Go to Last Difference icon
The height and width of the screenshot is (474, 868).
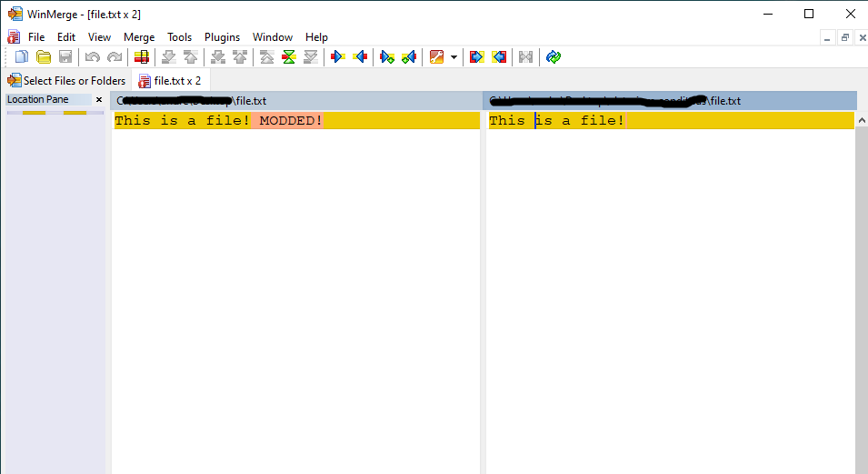tap(311, 56)
